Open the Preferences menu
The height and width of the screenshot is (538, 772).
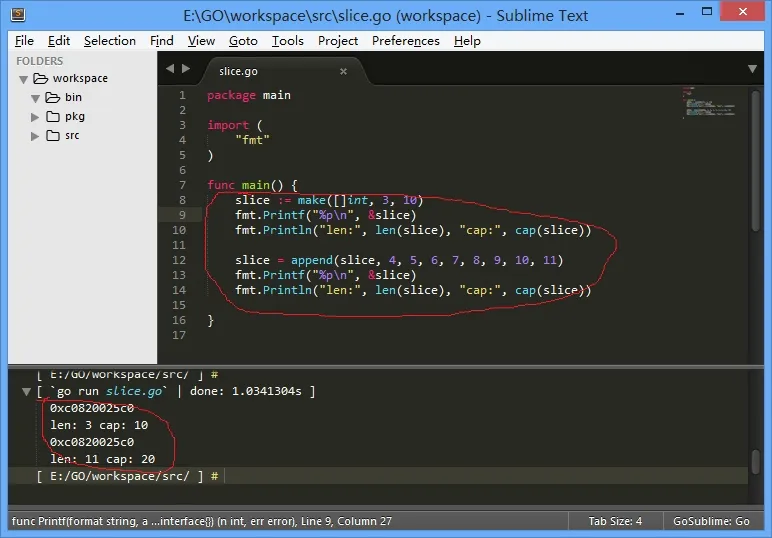click(x=406, y=41)
